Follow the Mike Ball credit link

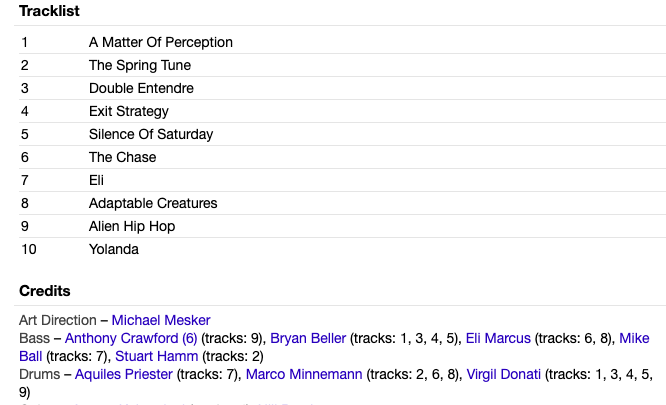634,338
